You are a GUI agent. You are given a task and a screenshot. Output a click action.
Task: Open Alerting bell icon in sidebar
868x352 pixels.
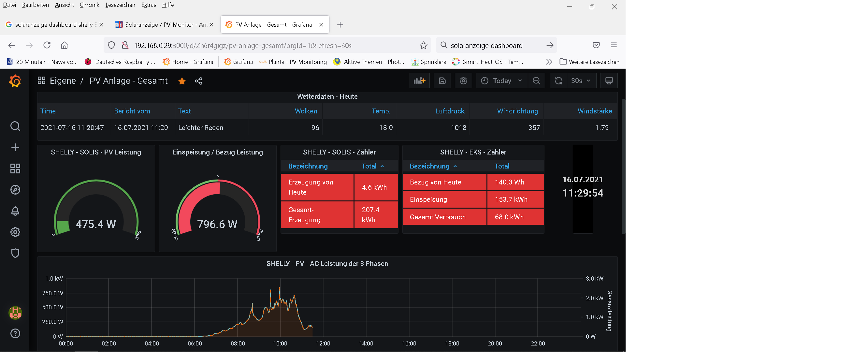tap(15, 211)
